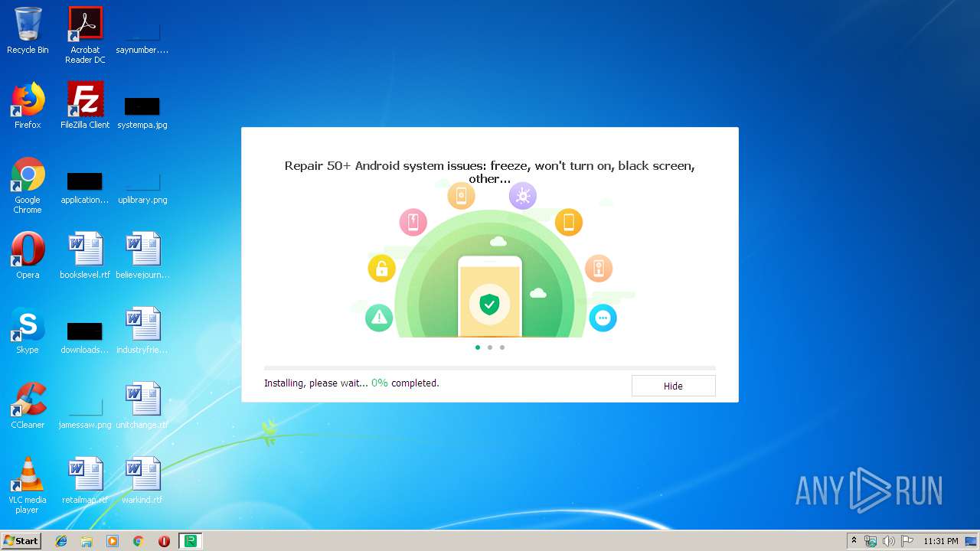The width and height of the screenshot is (980, 551).
Task: Select the industryfrie... document
Action: (x=142, y=331)
